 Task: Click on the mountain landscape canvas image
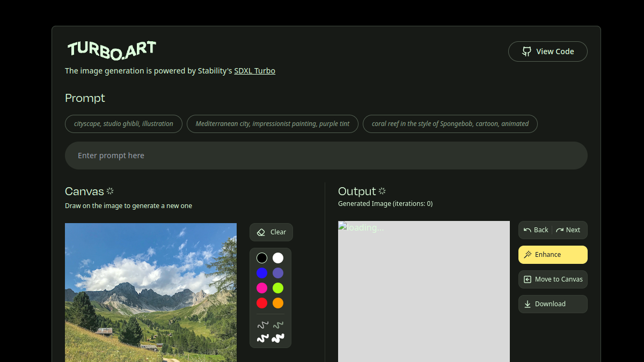point(151,292)
